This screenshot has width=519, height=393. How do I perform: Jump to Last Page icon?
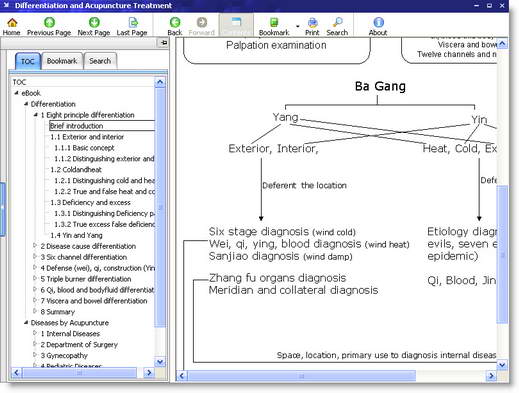point(133,22)
